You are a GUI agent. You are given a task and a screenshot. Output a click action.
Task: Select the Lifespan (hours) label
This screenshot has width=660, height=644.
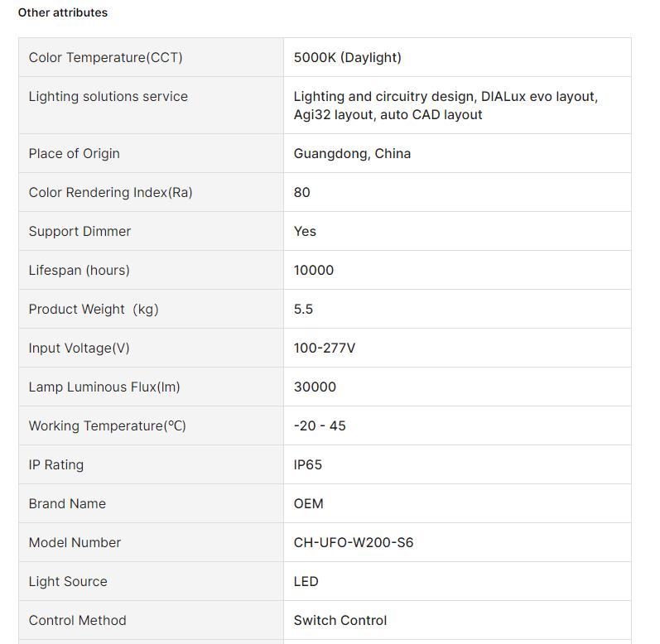(79, 270)
